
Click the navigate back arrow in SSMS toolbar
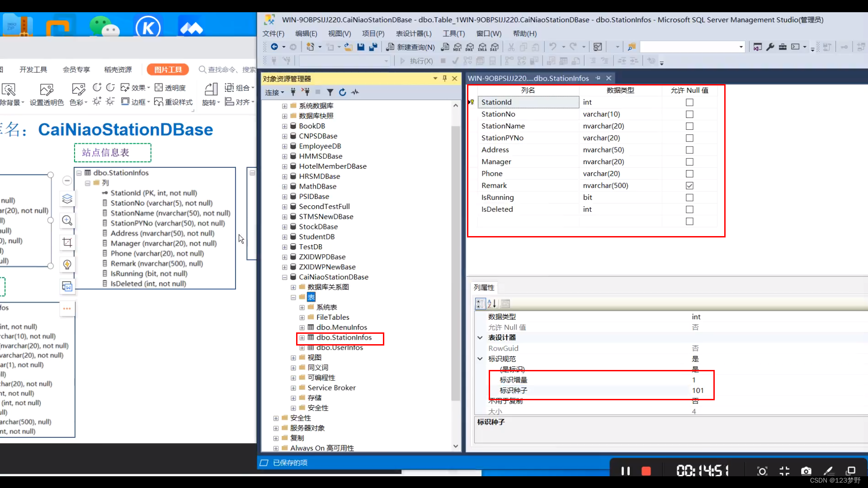click(274, 47)
